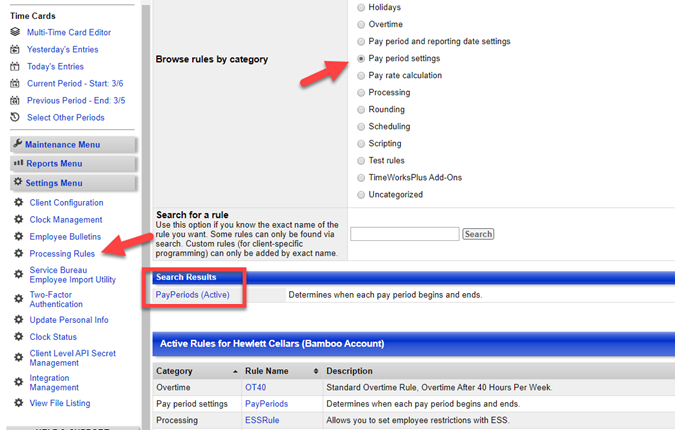675x430 pixels.
Task: Open Employee Bulletins in the sidebar
Action: 65,237
